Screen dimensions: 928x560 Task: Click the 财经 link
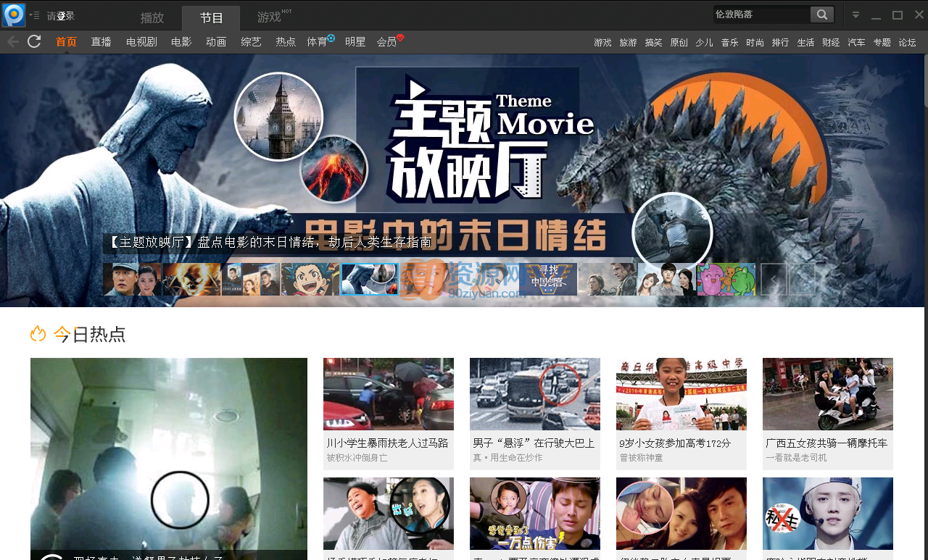(x=831, y=43)
